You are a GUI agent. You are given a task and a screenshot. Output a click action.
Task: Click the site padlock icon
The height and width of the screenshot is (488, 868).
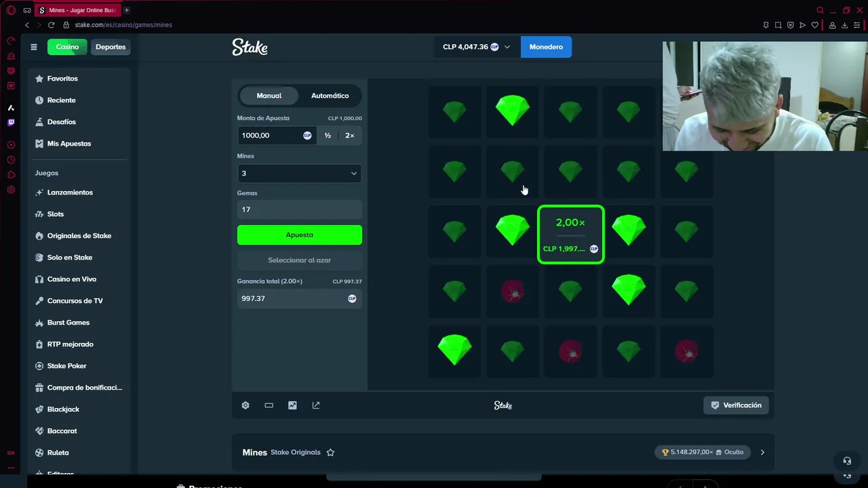click(x=66, y=25)
